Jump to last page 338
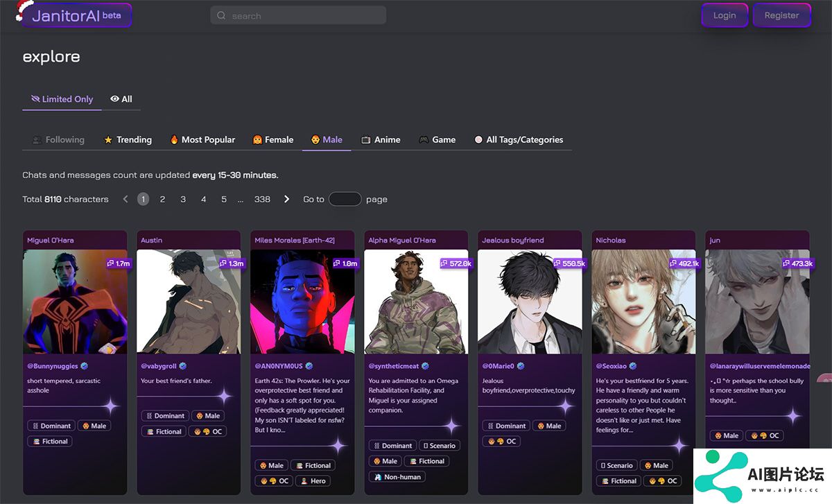 pos(262,199)
